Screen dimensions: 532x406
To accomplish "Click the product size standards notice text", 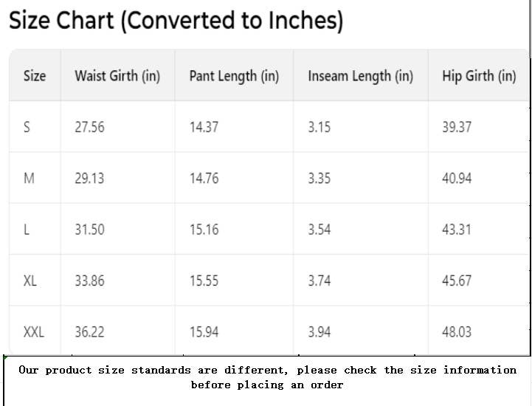I will click(267, 377).
